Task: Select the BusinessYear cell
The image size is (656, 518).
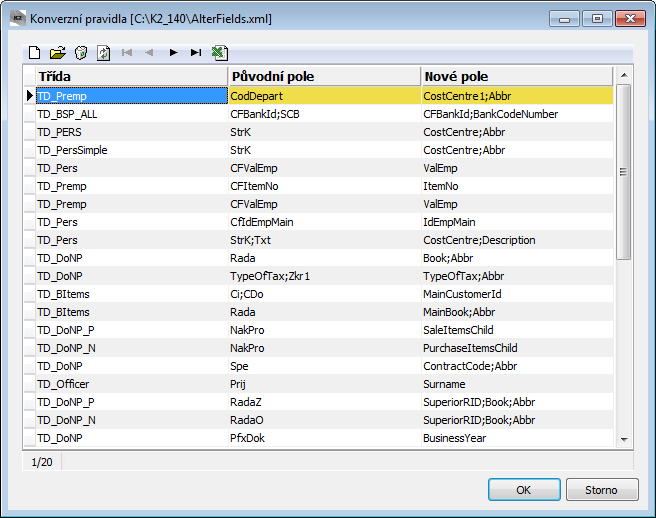Action: coord(517,438)
